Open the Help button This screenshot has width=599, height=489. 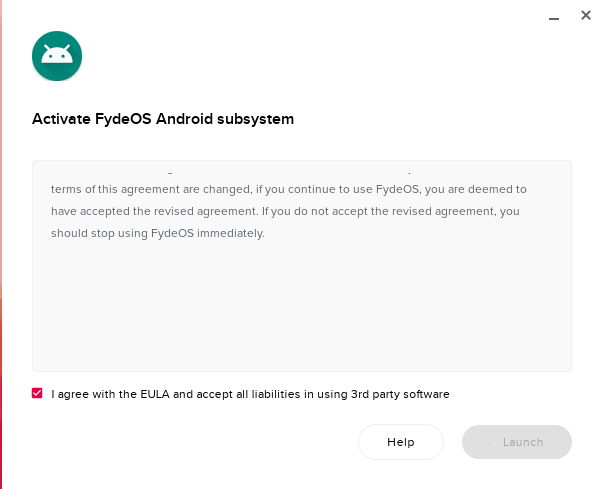point(401,442)
